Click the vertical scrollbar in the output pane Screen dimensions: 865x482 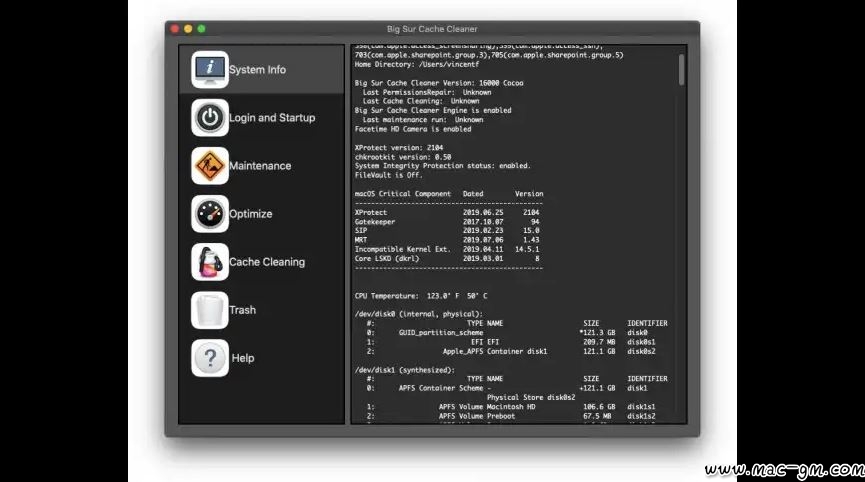click(x=682, y=70)
